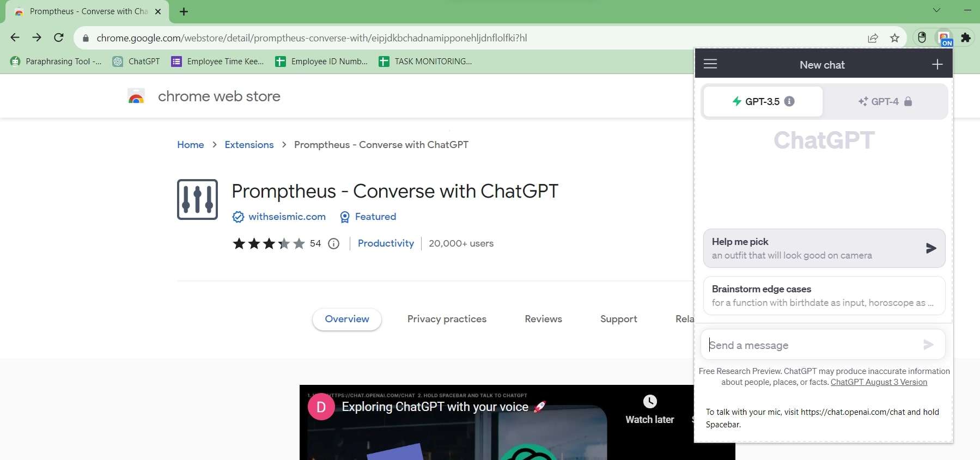Open the Extensions puzzle piece menu

tap(966, 38)
